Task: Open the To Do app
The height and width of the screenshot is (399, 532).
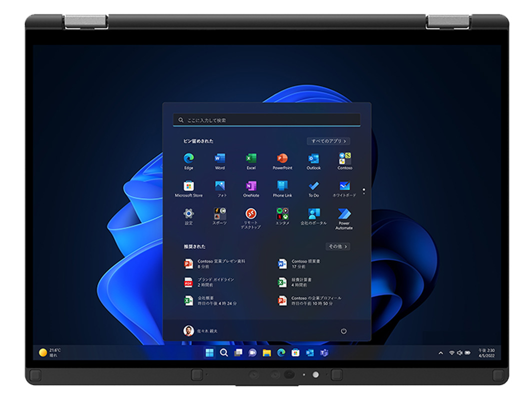Action: tap(313, 189)
